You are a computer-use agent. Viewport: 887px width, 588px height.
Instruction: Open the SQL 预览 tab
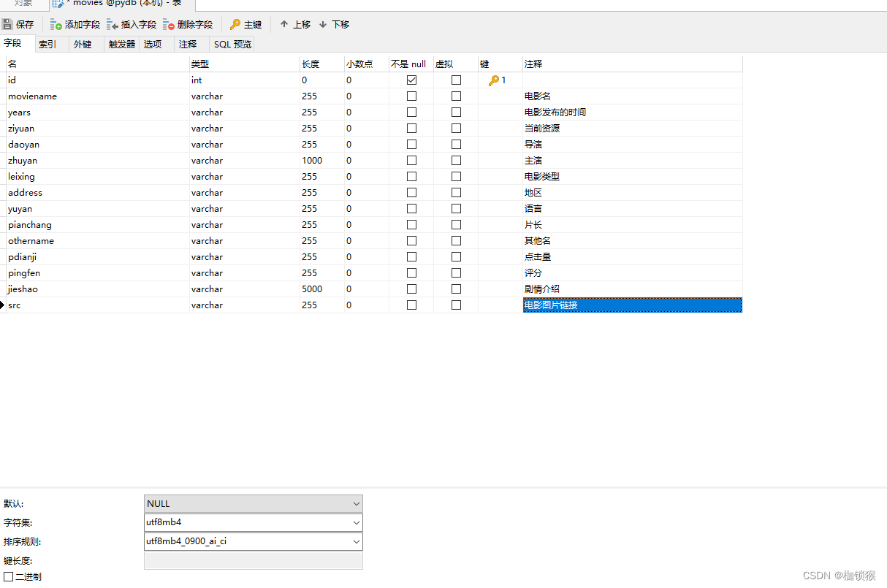tap(232, 44)
